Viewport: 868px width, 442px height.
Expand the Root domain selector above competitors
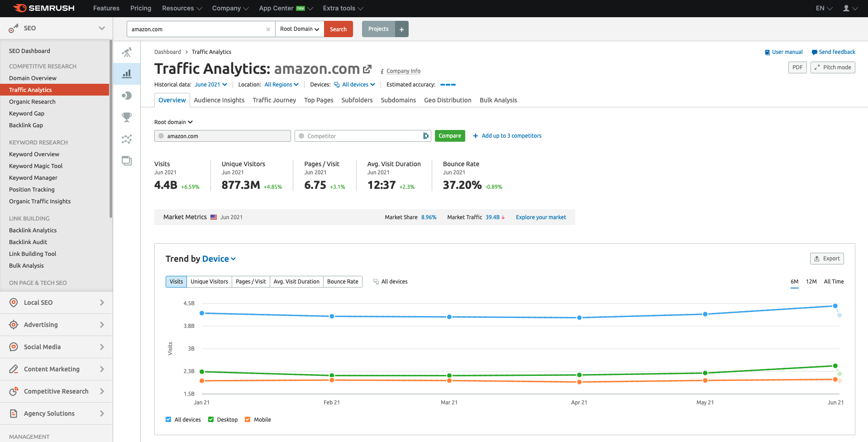coord(173,122)
